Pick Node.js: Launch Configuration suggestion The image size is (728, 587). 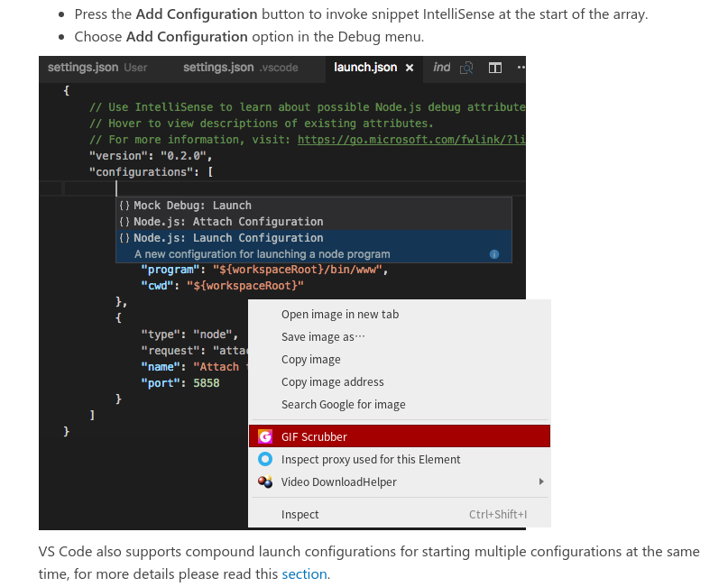[314, 238]
